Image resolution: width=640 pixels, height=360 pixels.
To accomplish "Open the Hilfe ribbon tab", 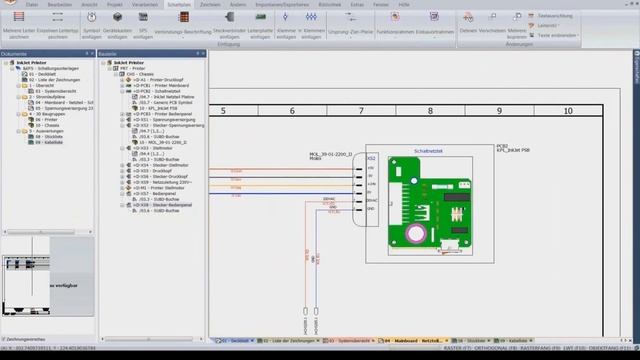I will 404,4.
